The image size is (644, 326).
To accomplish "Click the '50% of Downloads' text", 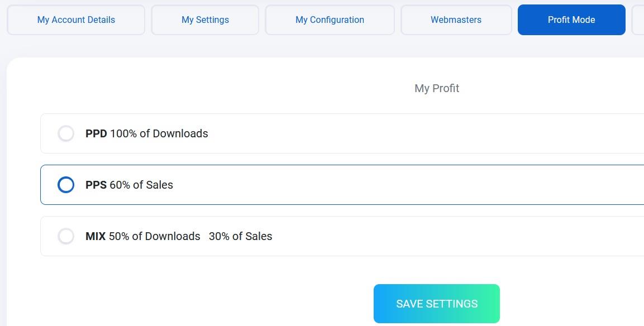I will click(154, 236).
